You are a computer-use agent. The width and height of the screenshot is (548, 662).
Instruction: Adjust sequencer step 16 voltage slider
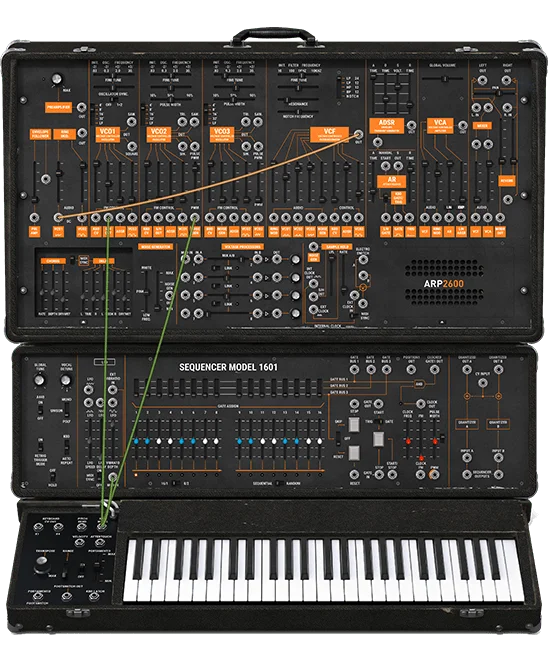pyautogui.click(x=320, y=438)
